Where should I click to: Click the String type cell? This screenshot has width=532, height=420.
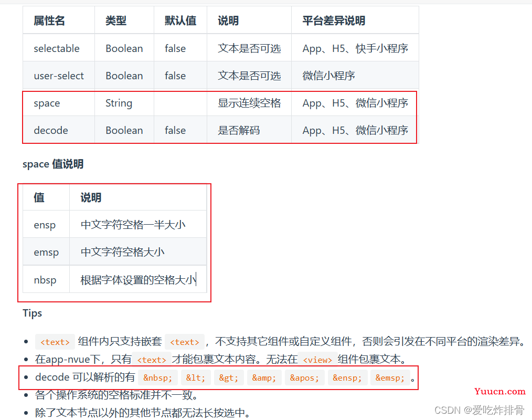pos(119,103)
